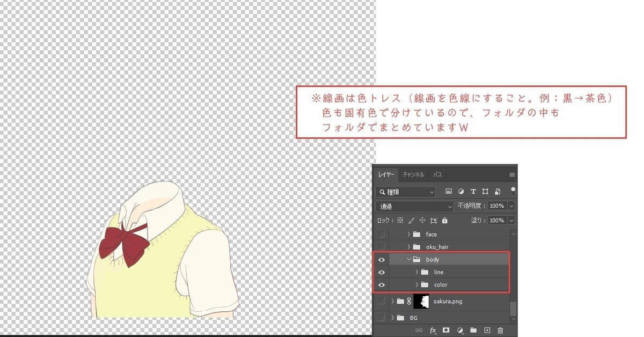This screenshot has height=337, width=644.
Task: Click the link layers icon
Action: (x=419, y=331)
